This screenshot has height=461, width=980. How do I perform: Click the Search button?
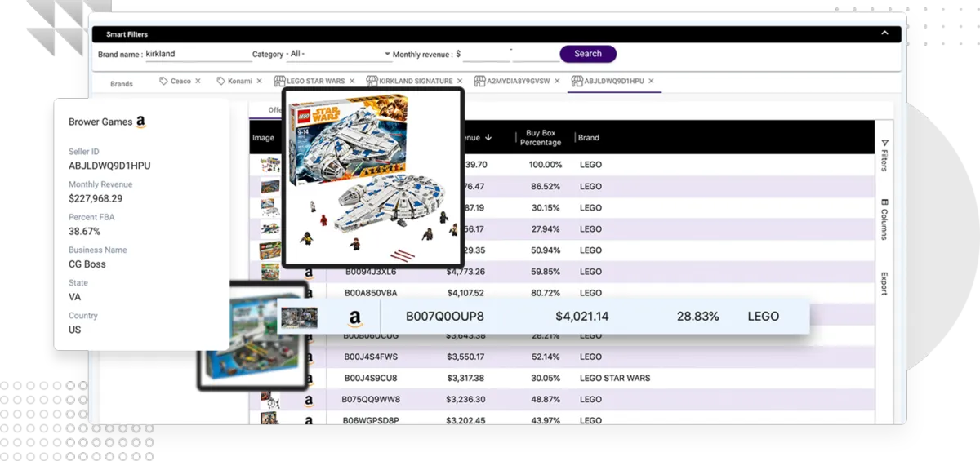(x=588, y=54)
